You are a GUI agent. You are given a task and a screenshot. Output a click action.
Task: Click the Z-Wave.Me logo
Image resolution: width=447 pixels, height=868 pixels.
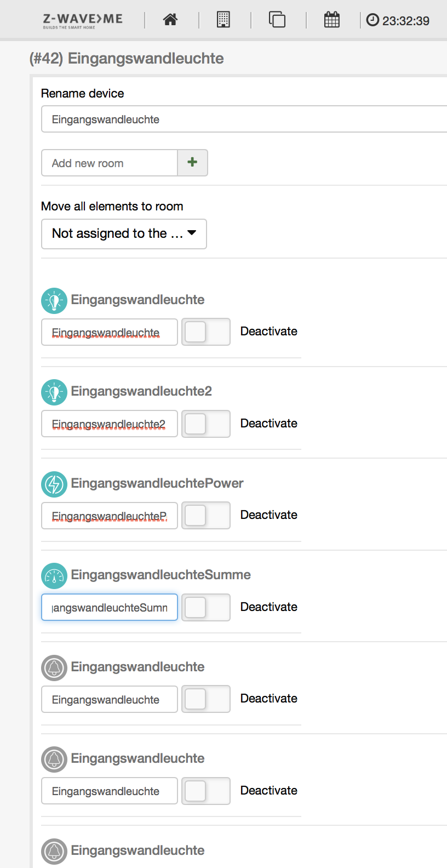83,20
